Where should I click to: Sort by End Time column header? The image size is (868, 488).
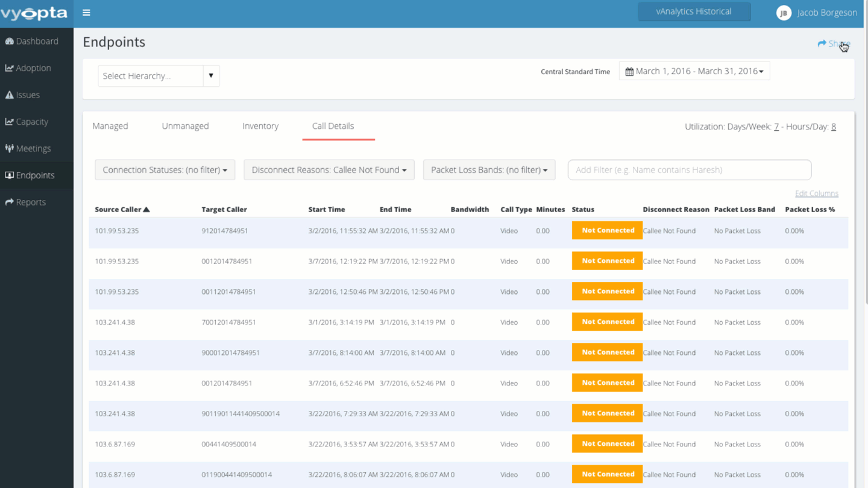tap(395, 210)
